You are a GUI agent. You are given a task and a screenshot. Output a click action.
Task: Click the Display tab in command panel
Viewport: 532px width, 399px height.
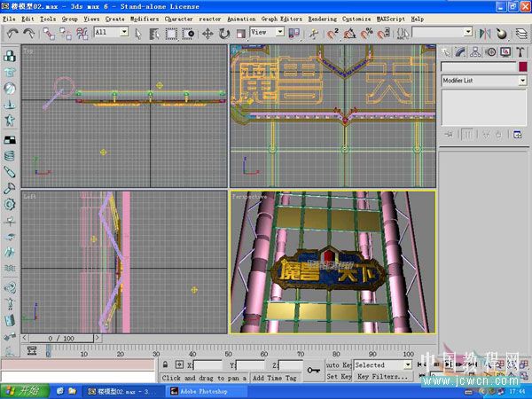point(505,51)
